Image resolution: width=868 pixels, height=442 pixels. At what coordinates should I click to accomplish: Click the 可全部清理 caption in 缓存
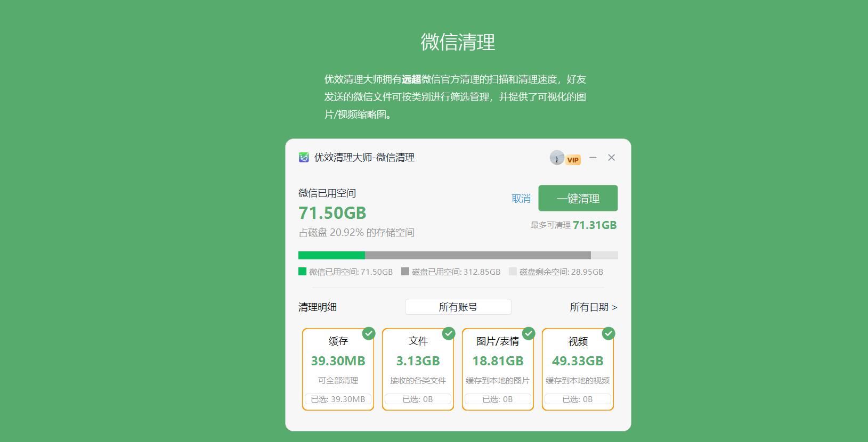pyautogui.click(x=338, y=381)
